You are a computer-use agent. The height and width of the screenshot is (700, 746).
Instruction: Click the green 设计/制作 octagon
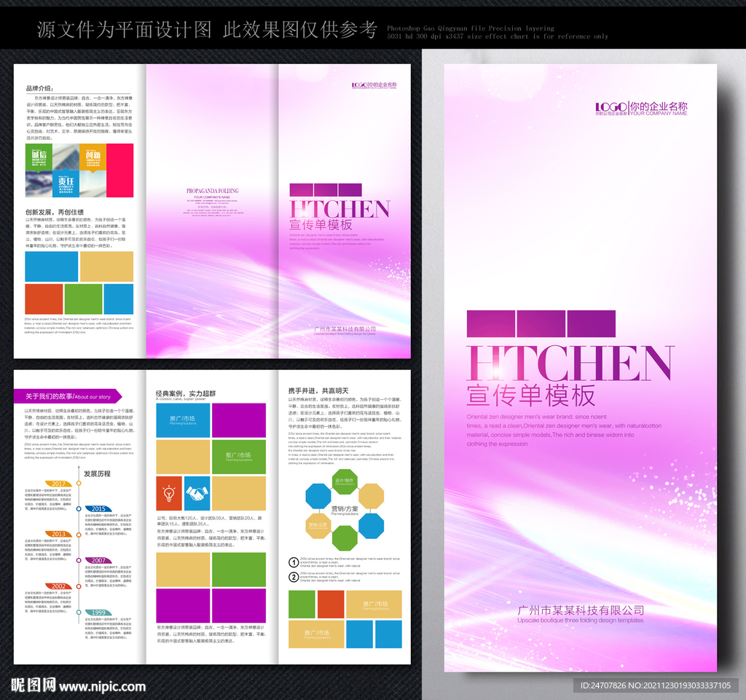pos(345,481)
